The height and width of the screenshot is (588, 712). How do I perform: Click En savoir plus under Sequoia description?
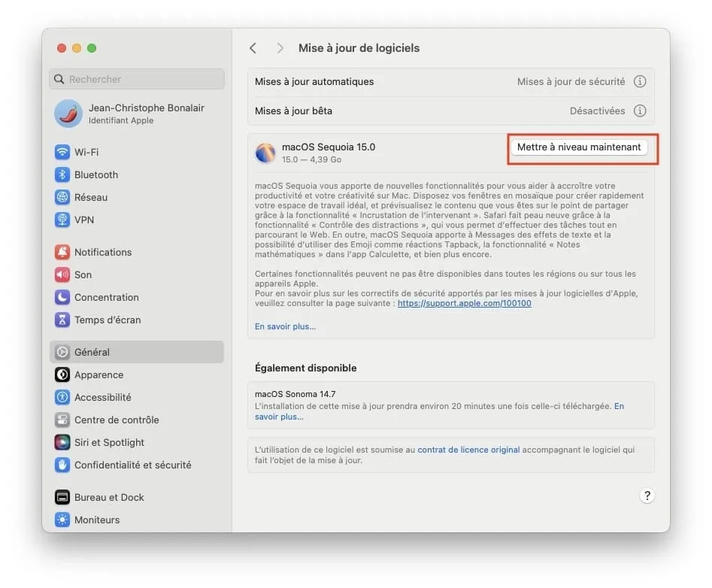(x=285, y=326)
